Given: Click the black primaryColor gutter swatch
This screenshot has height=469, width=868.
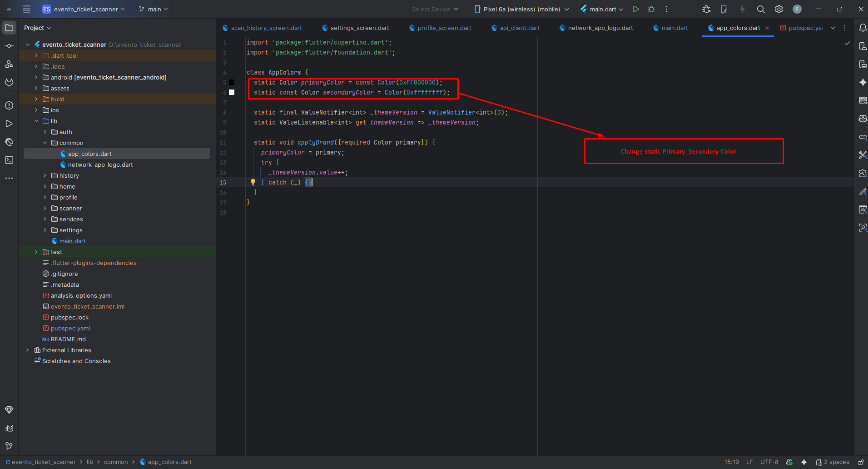Looking at the screenshot, I should point(232,82).
